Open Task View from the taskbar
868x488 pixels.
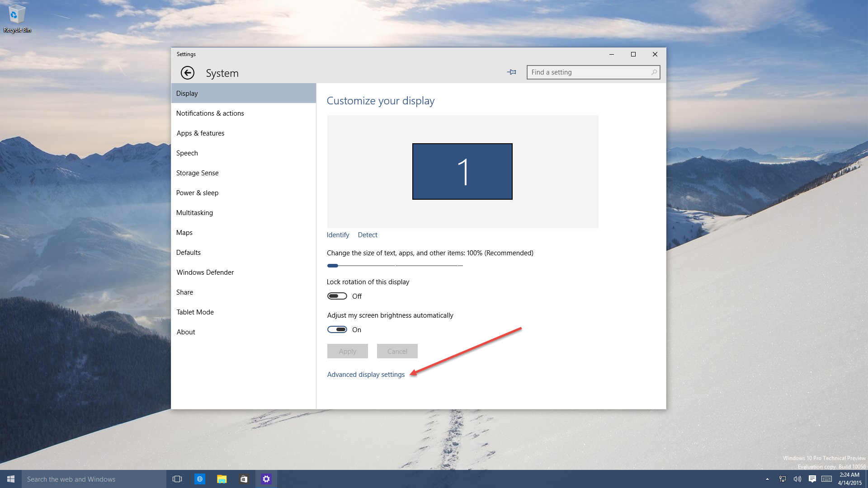177,479
